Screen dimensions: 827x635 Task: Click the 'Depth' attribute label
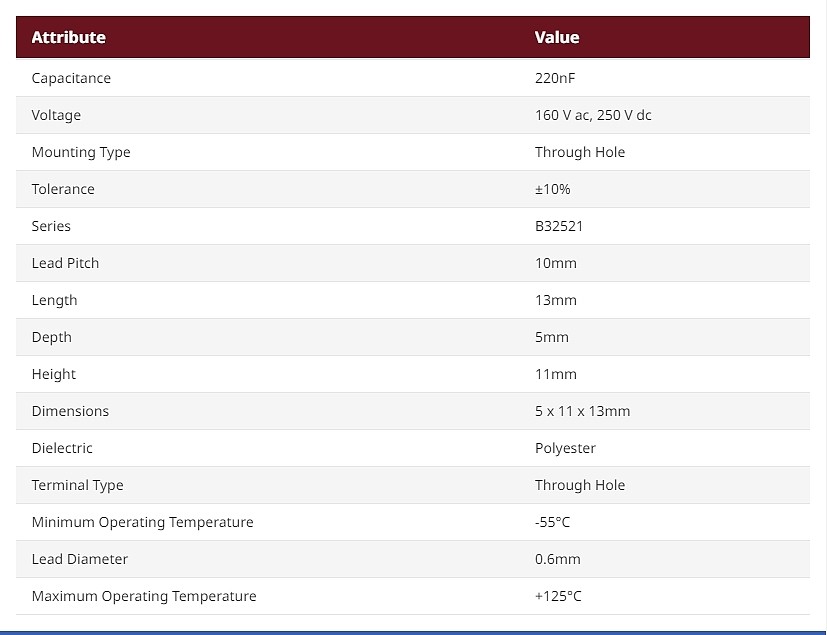click(x=52, y=337)
